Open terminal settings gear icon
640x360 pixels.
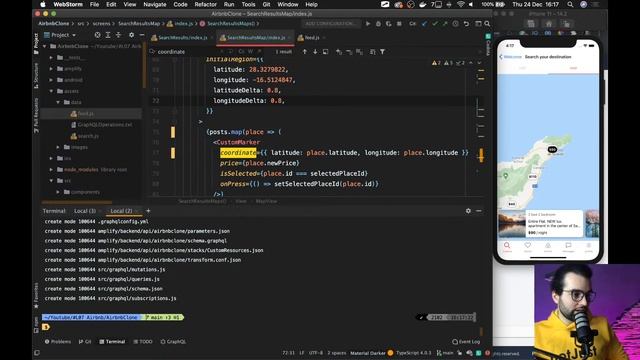click(x=468, y=211)
